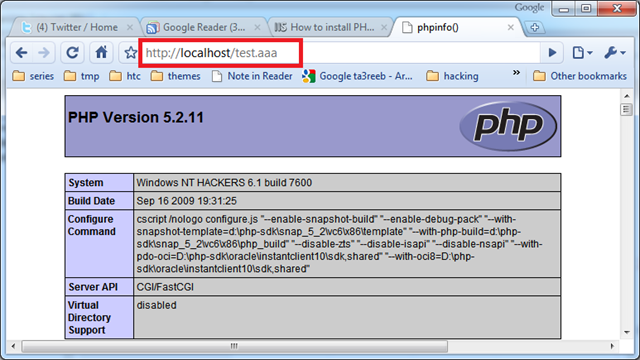Switch to the Twitter / Home tab
Image resolution: width=640 pixels, height=360 pixels.
coord(77,27)
